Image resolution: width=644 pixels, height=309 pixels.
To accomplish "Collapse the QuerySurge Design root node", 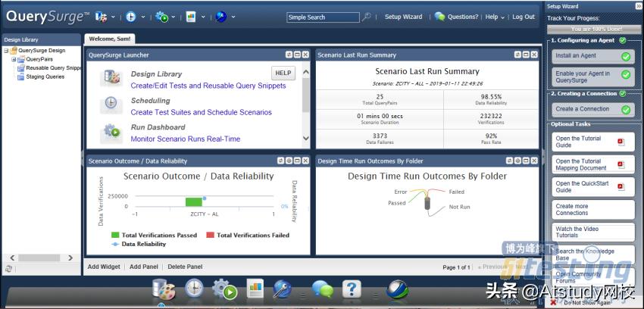I will 6,51.
